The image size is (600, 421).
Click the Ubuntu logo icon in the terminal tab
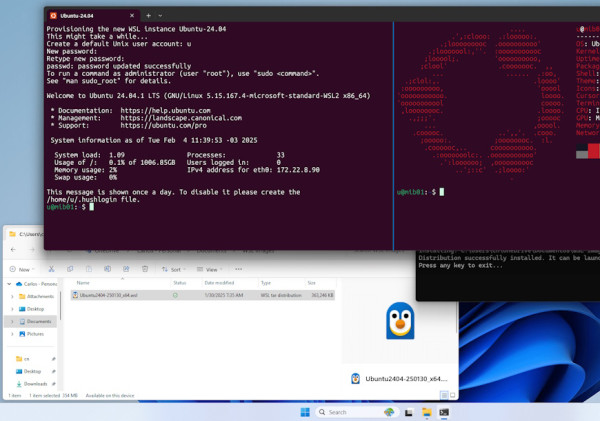[53, 16]
